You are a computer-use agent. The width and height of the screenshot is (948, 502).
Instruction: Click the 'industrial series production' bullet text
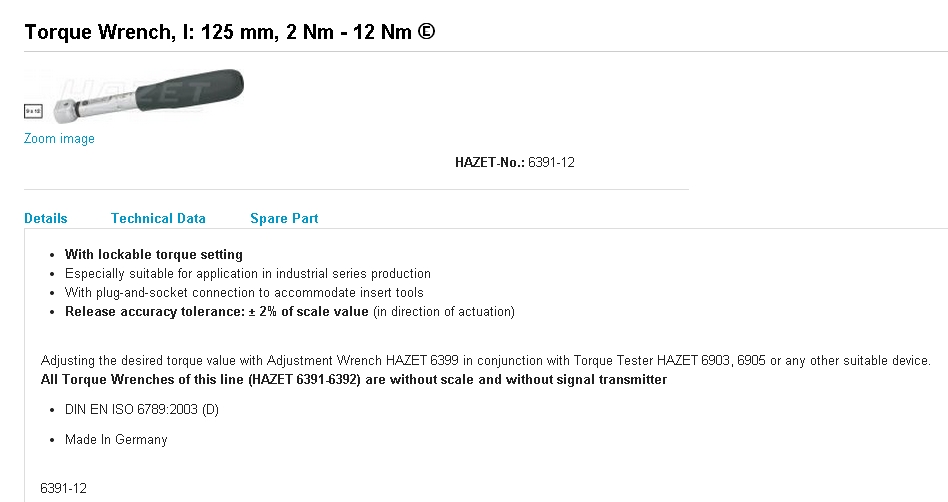248,273
